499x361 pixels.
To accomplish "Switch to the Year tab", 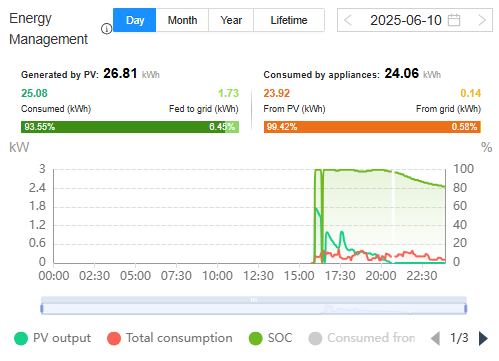I will point(231,20).
